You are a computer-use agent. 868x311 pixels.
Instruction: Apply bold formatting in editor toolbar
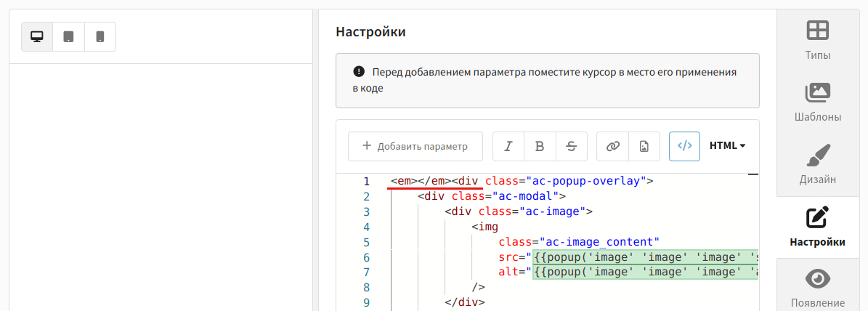coord(540,146)
